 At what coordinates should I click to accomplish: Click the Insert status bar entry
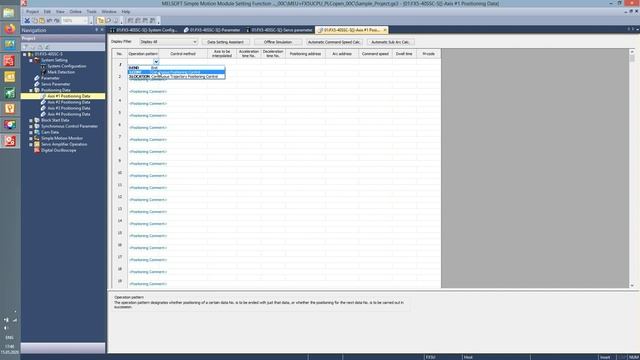pyautogui.click(x=605, y=357)
